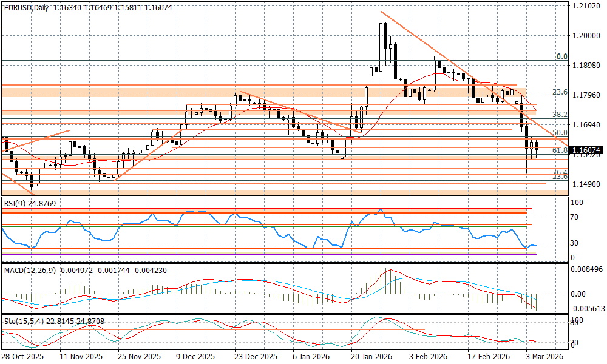This screenshot has height=364, width=607.
Task: Click the current price tag 1.16074
Action: (586, 149)
